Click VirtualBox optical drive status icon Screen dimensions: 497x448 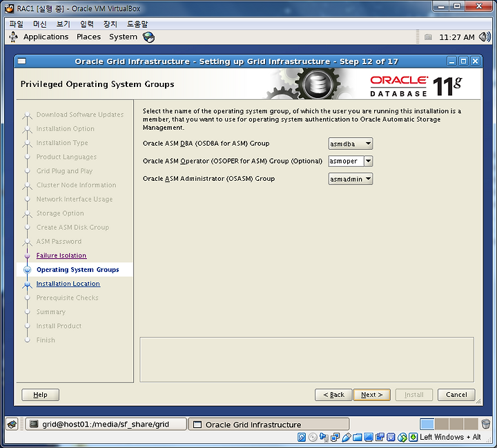click(313, 438)
